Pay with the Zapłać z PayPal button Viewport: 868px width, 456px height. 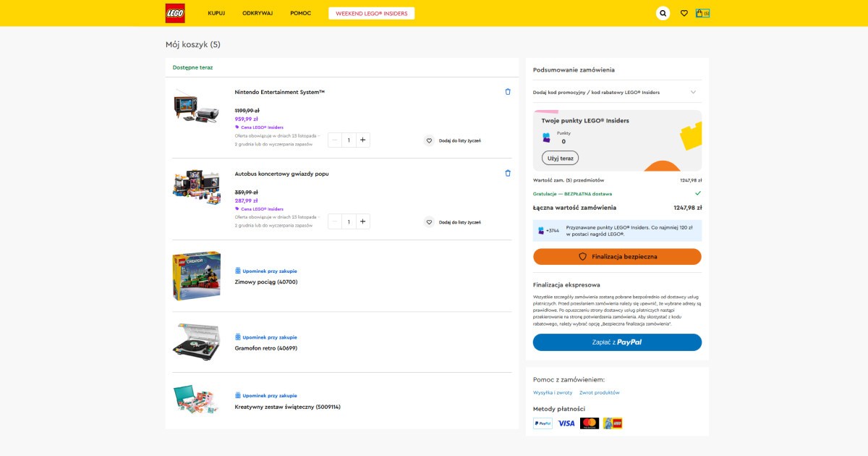point(617,342)
